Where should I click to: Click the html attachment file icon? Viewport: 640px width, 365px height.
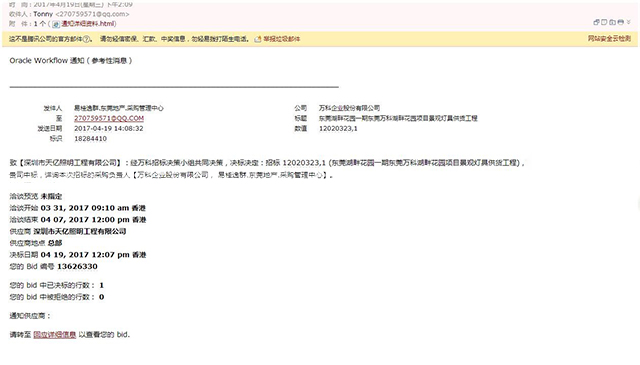(56, 24)
